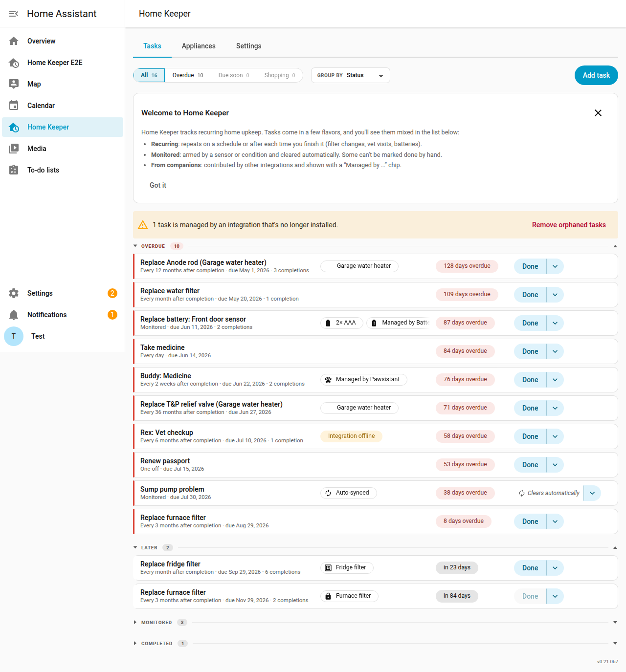Mark Replace water filter as Done
The width and height of the screenshot is (626, 672).
pyautogui.click(x=530, y=295)
